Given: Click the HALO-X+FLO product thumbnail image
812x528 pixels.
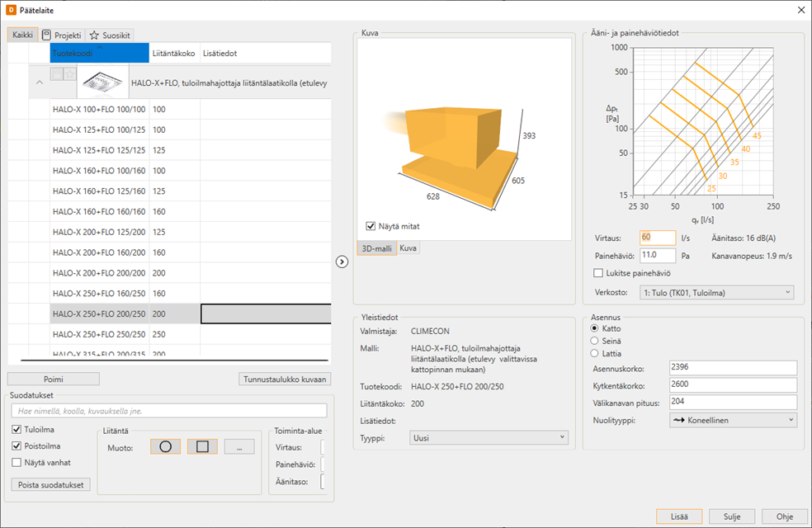Looking at the screenshot, I should (x=102, y=82).
